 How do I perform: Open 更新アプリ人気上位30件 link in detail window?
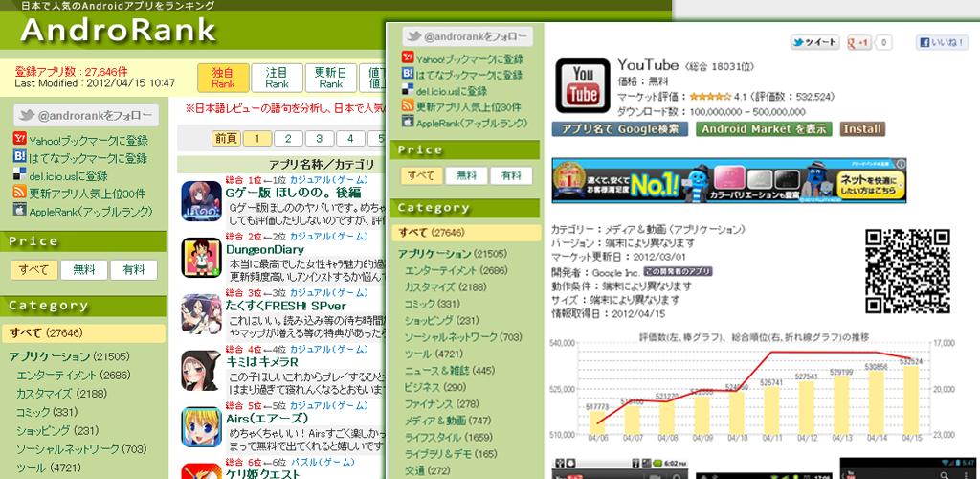(x=469, y=106)
